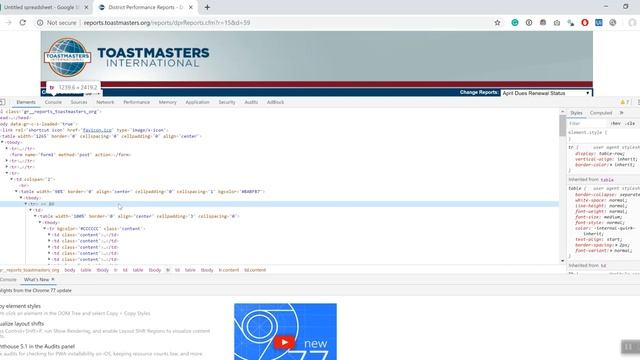640x360 pixels.
Task: Switch to Console tab in bottom drawer
Action: [8, 280]
